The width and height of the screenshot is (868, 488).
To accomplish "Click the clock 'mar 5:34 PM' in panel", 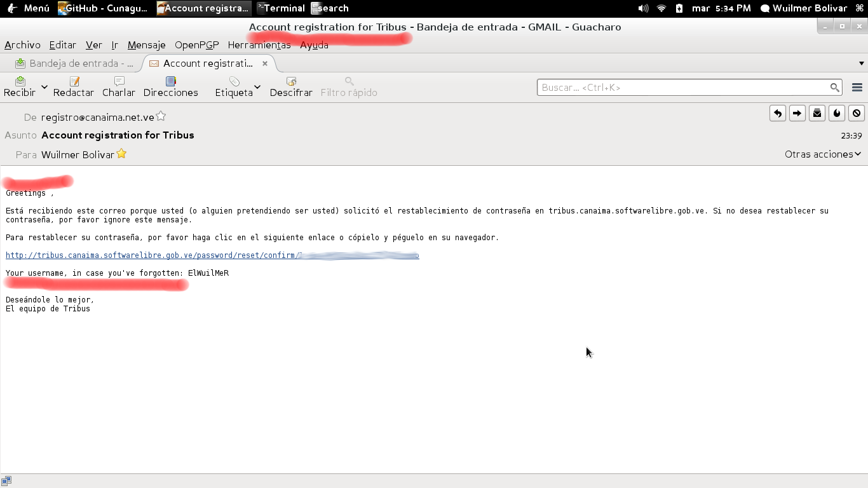I will [x=721, y=8].
